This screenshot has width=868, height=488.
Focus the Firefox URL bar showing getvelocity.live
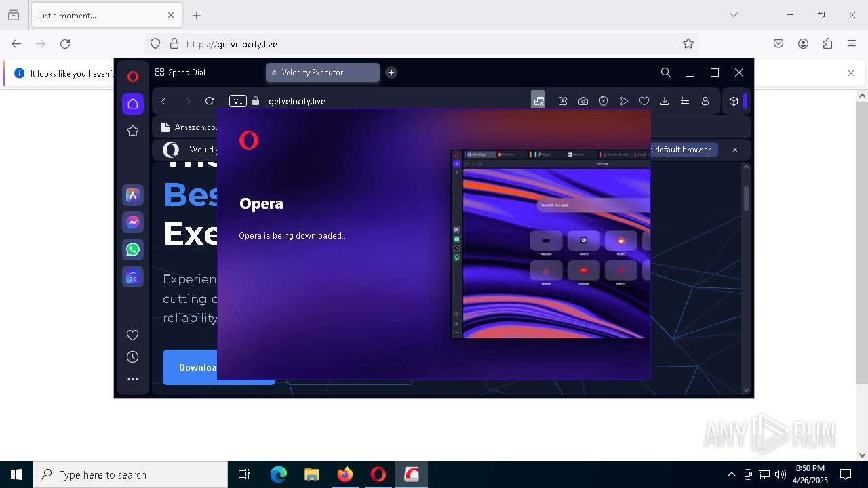pyautogui.click(x=420, y=44)
